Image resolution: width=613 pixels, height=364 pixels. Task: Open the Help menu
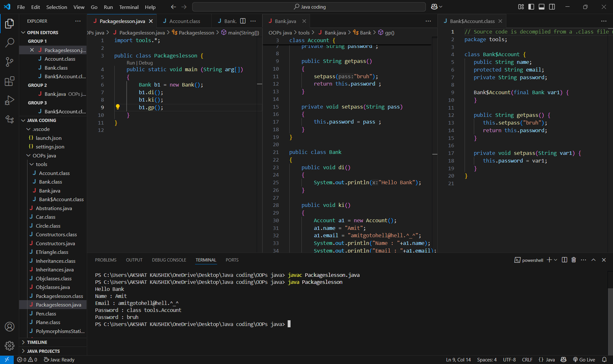[x=150, y=7]
